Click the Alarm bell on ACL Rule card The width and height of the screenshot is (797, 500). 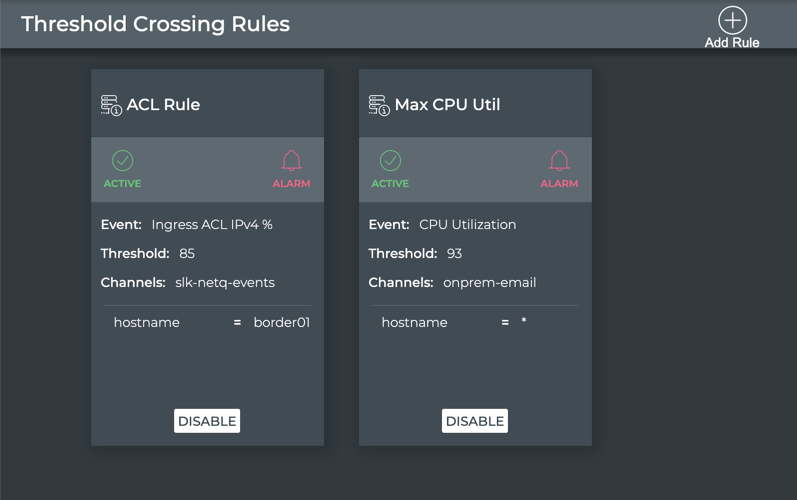click(291, 161)
